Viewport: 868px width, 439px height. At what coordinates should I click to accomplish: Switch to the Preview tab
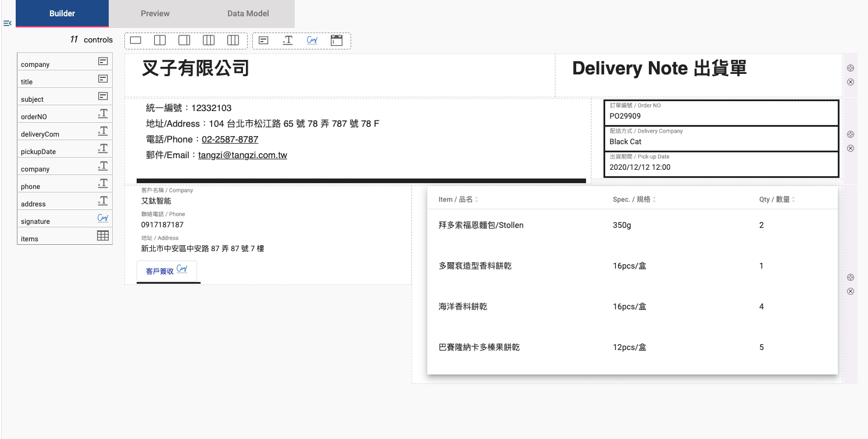(x=155, y=13)
